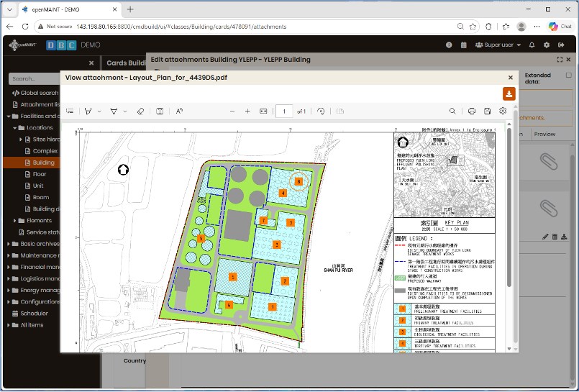This screenshot has width=579, height=392.
Task: Open the notifications bell
Action: click(x=532, y=45)
